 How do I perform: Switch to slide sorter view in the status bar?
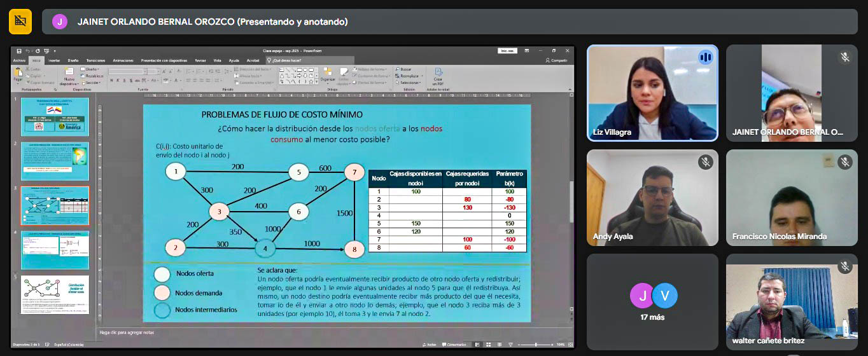(489, 345)
